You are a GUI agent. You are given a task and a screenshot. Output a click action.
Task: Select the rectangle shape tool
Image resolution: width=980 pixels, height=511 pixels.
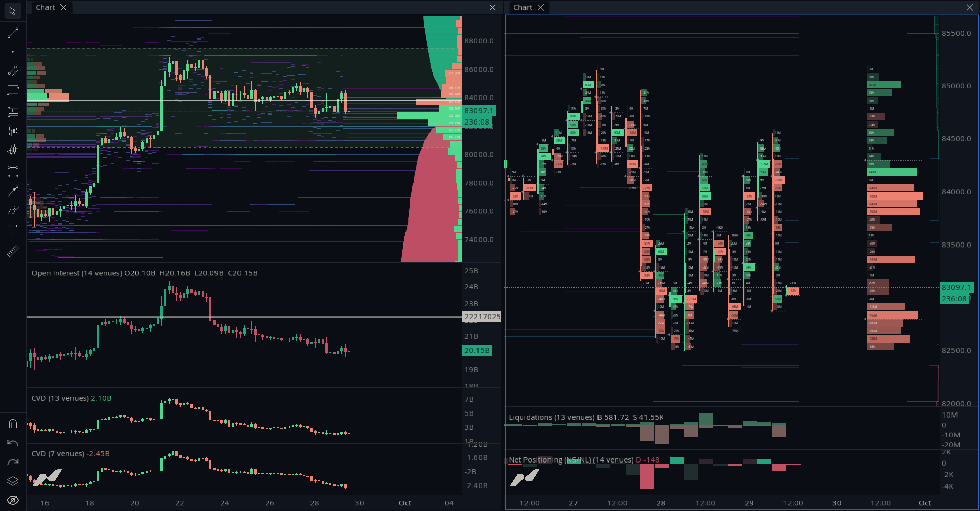click(13, 172)
